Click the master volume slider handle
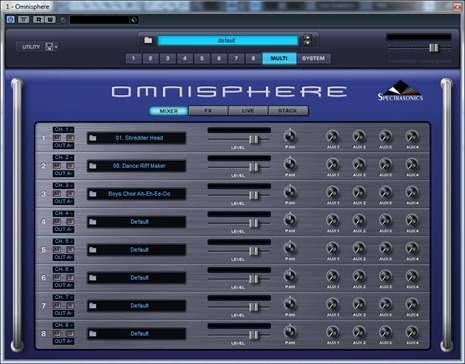The image size is (465, 364). 433,48
